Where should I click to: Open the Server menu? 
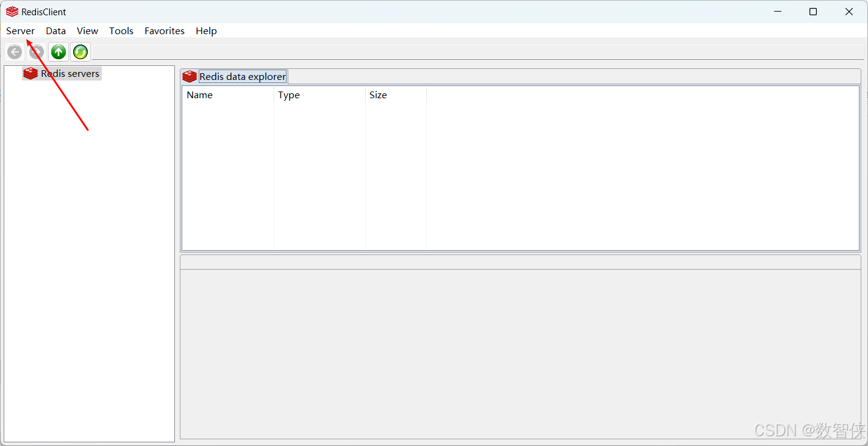point(20,31)
